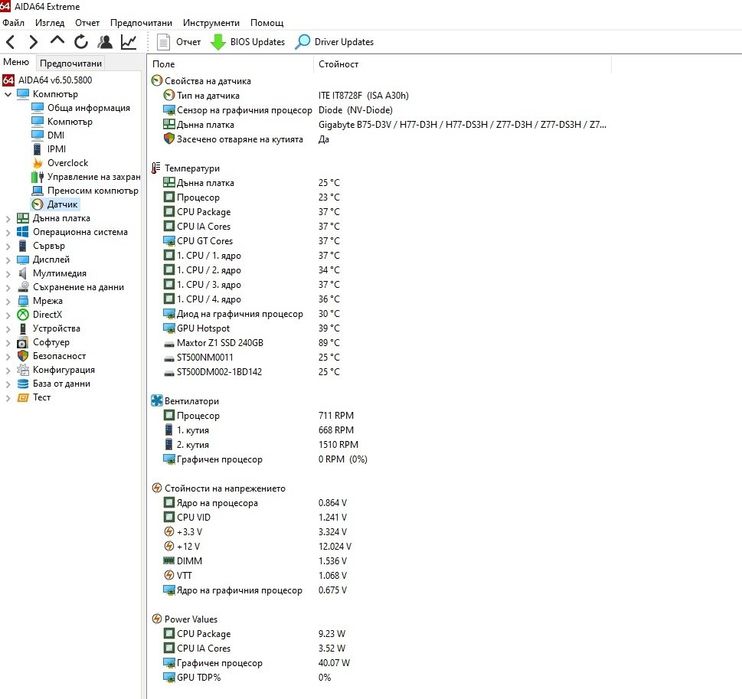Click the Отчет report toolbar button
Screen dimensions: 742x699
[x=178, y=42]
